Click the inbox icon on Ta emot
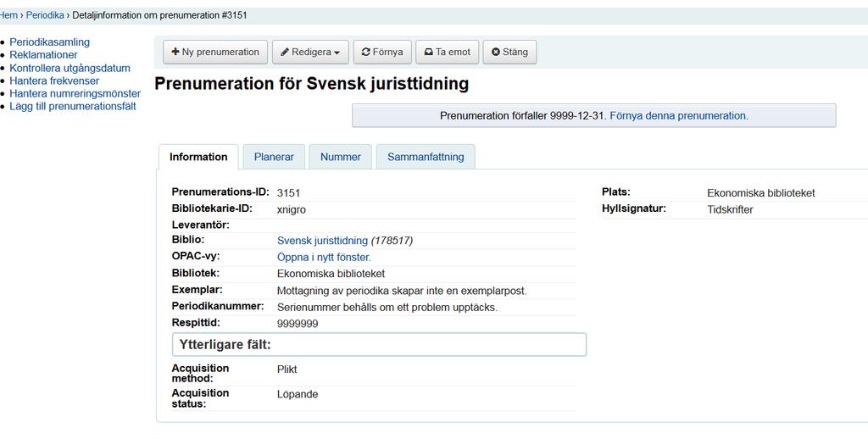 click(x=428, y=52)
